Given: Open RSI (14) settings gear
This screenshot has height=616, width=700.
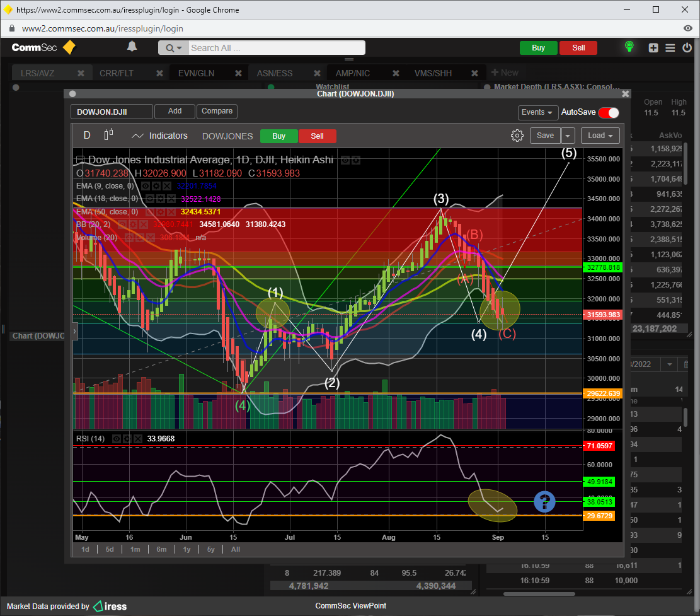Looking at the screenshot, I should (127, 439).
